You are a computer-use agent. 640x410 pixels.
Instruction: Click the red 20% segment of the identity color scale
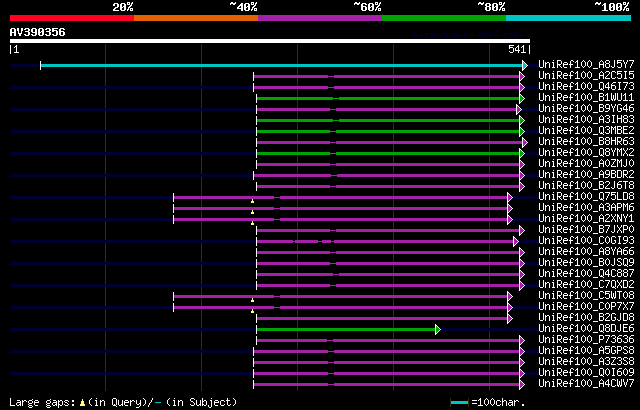tap(72, 18)
